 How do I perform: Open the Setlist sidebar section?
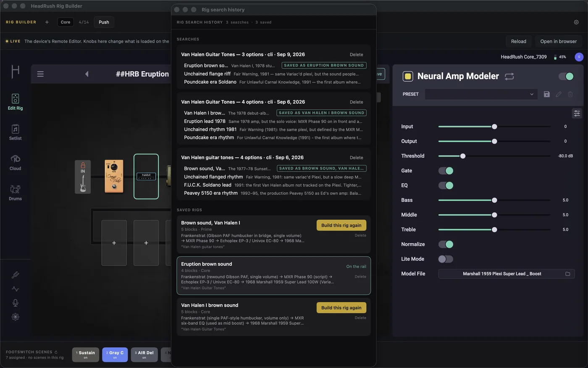(x=15, y=132)
